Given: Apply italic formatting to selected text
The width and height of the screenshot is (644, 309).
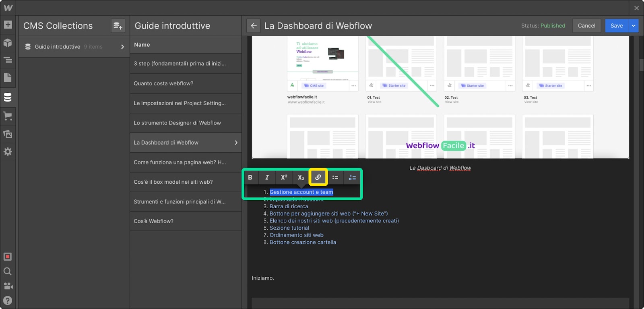Looking at the screenshot, I should (x=267, y=177).
